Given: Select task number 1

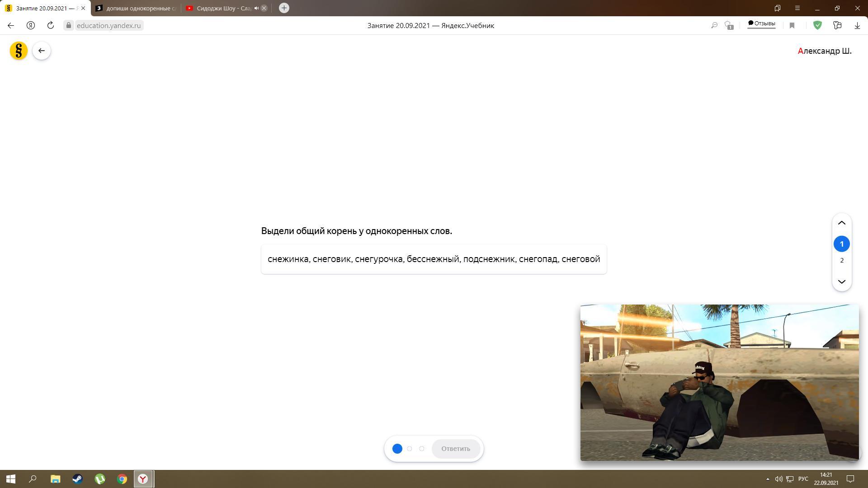Looking at the screenshot, I should (x=842, y=244).
